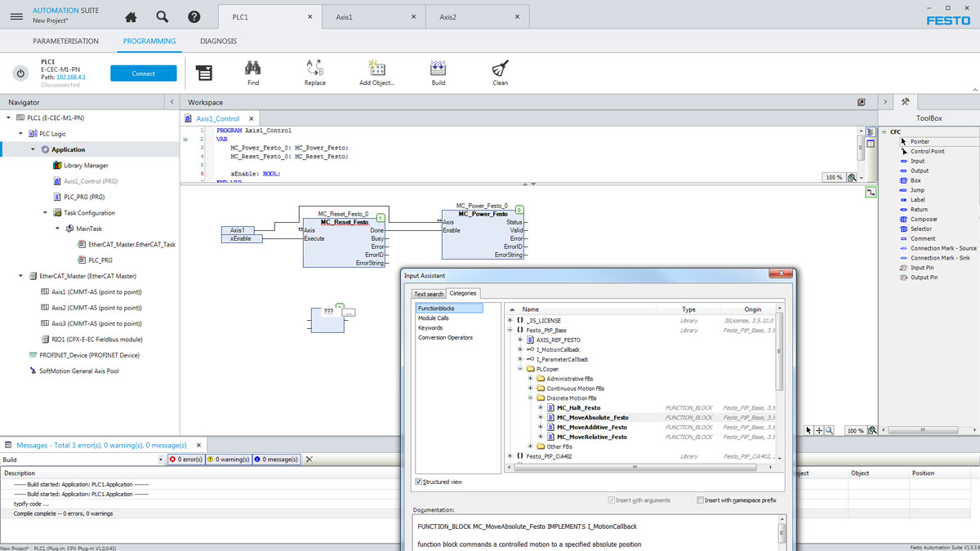Open the DIAGNOSIS tab

pos(217,40)
